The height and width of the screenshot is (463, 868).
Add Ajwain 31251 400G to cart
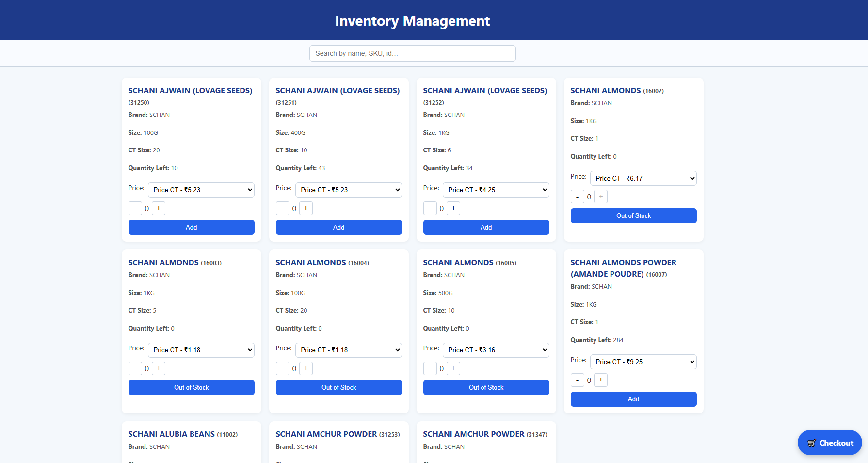(338, 227)
